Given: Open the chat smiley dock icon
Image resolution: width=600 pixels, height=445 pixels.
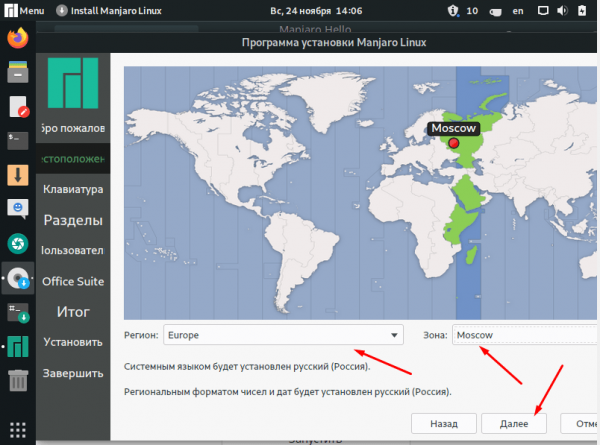Looking at the screenshot, I should tap(18, 209).
